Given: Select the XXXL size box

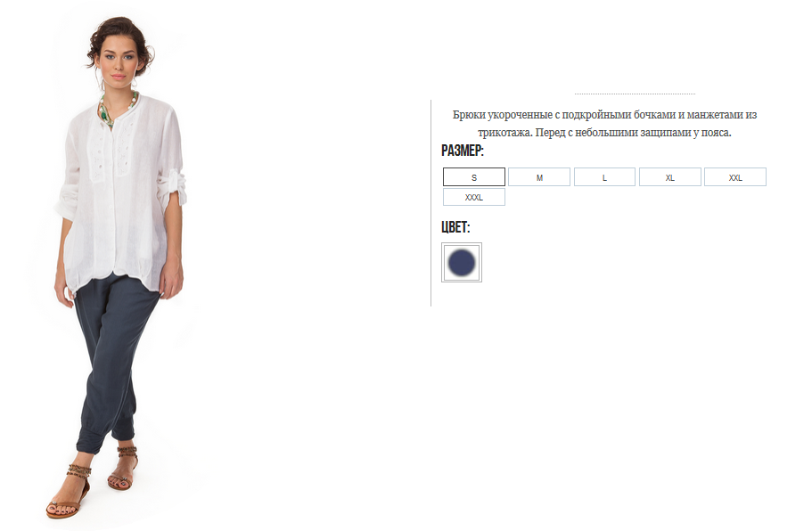Looking at the screenshot, I should (474, 197).
